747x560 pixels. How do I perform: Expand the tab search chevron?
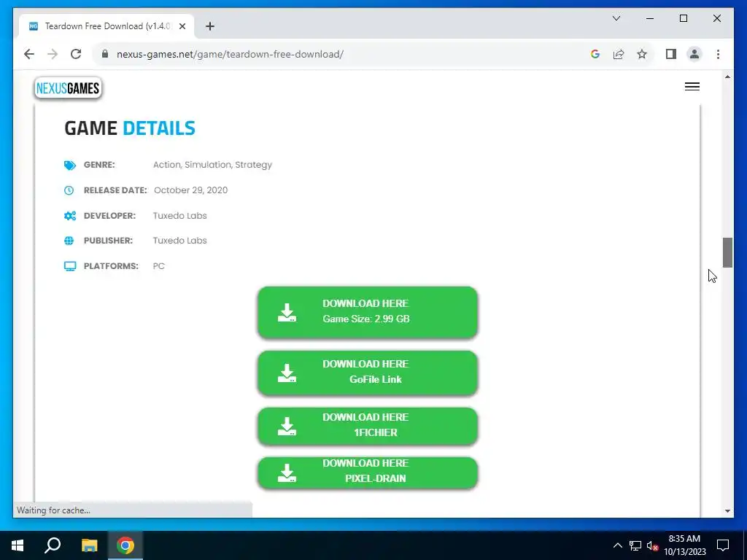click(x=616, y=18)
